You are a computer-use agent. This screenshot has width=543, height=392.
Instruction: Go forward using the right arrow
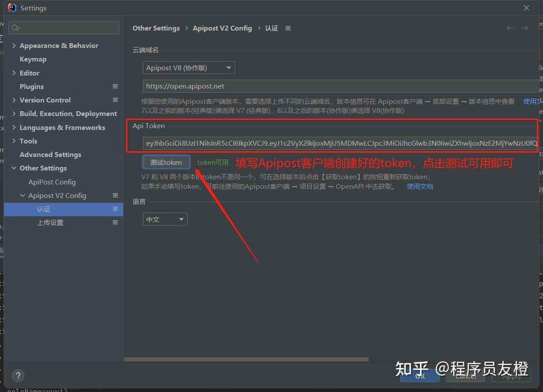(x=525, y=28)
